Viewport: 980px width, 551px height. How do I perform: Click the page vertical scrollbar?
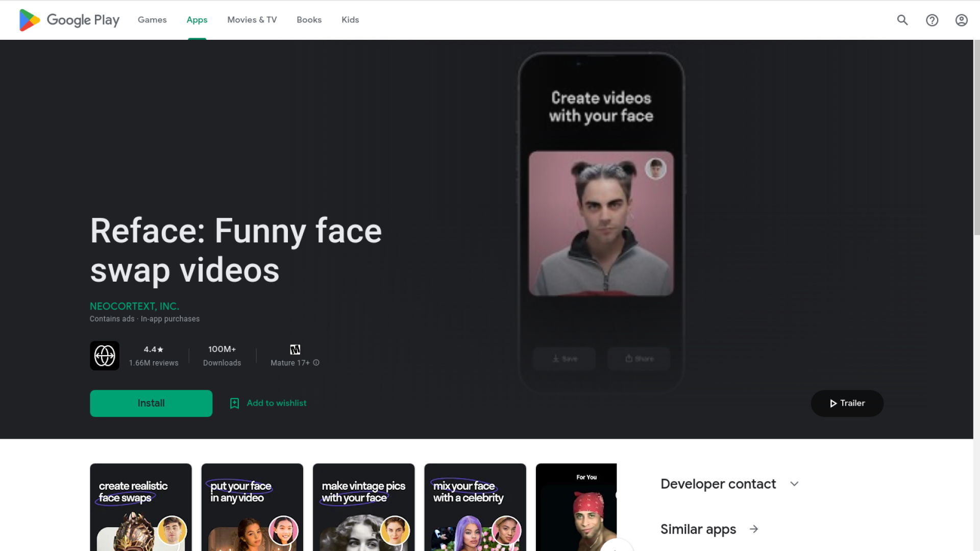point(976,138)
